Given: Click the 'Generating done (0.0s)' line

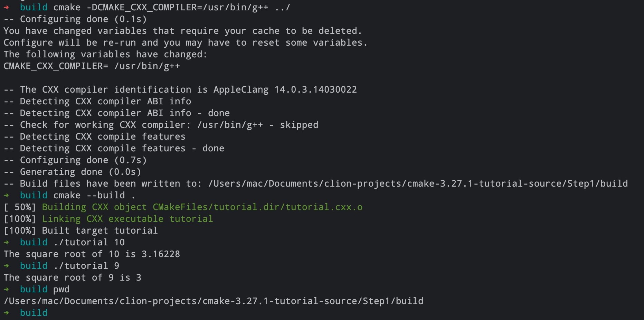Looking at the screenshot, I should point(80,172).
